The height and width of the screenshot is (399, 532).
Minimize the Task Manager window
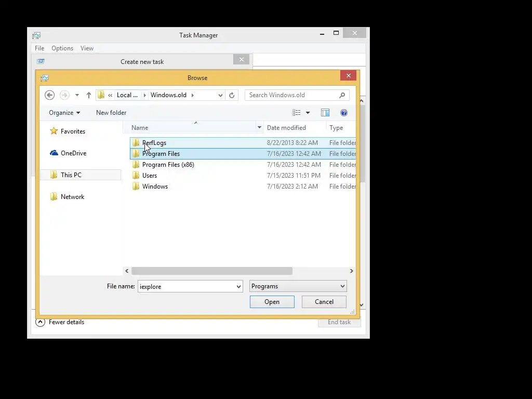click(x=322, y=34)
